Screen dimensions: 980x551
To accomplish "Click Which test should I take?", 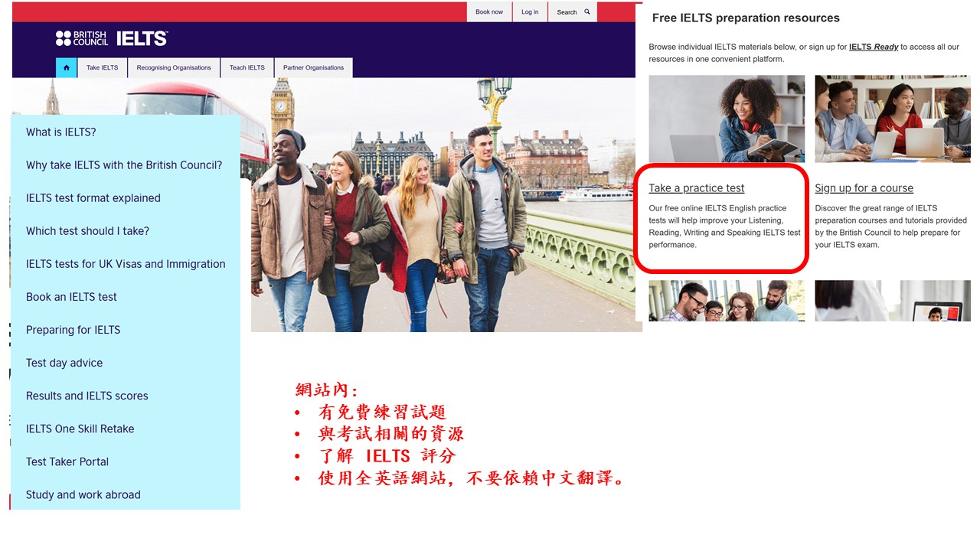I will 87,231.
